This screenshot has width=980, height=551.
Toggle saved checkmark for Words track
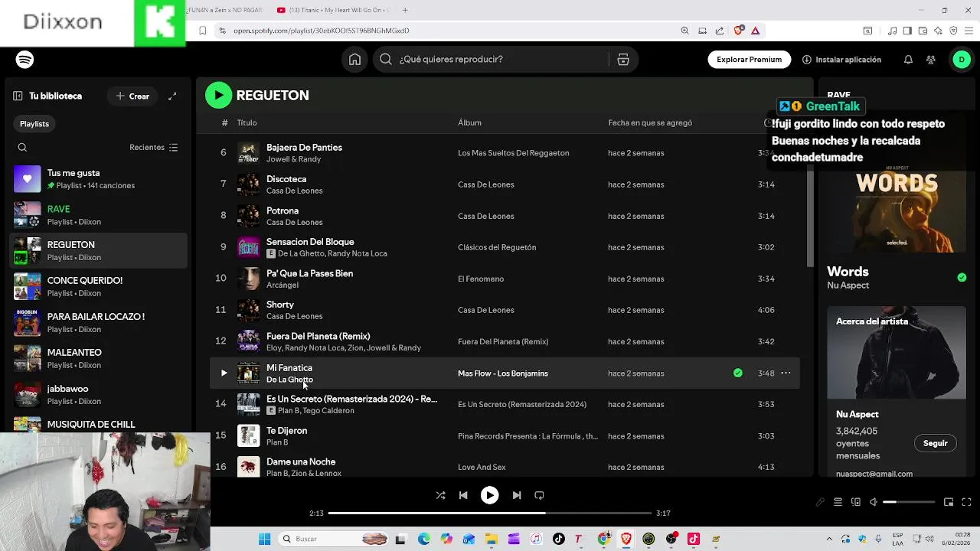(x=962, y=277)
